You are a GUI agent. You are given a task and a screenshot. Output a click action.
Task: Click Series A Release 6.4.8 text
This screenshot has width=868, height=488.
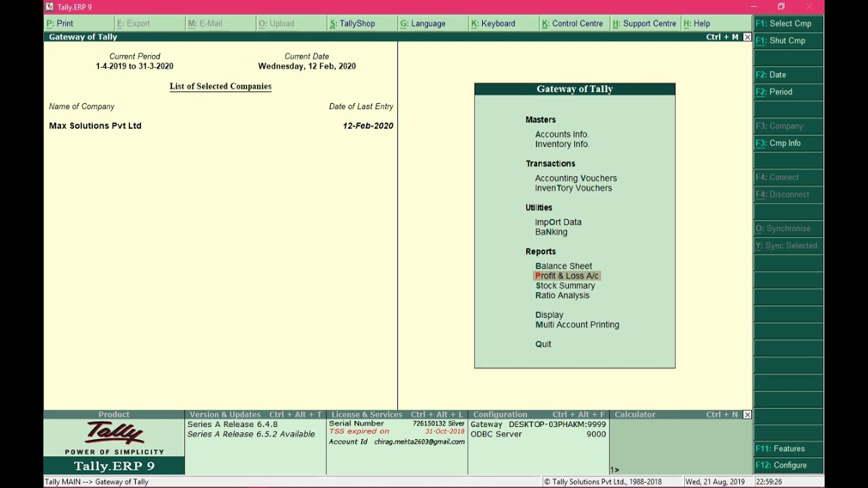233,424
